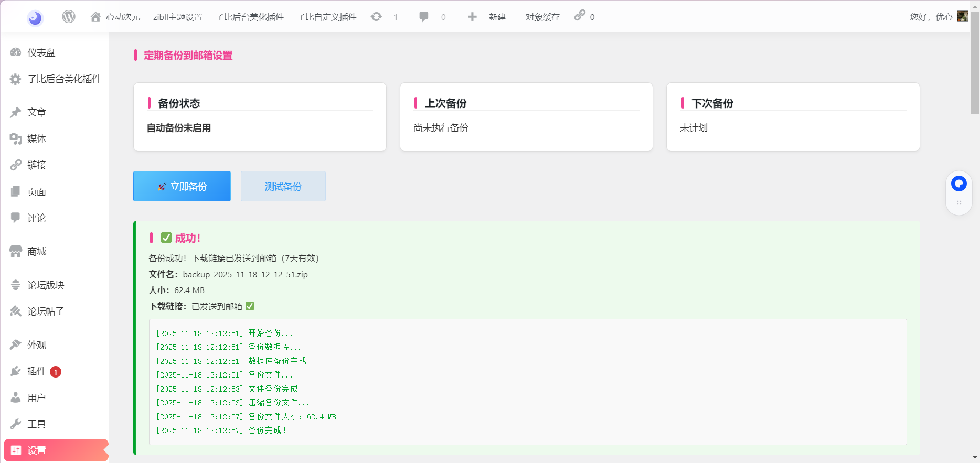
Task: Click scrollbar down arrow at bottom right
Action: [x=975, y=458]
